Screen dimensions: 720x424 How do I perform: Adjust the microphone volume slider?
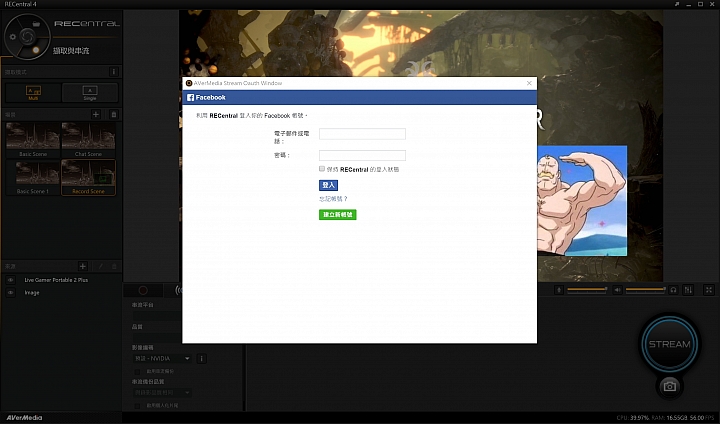click(x=587, y=289)
